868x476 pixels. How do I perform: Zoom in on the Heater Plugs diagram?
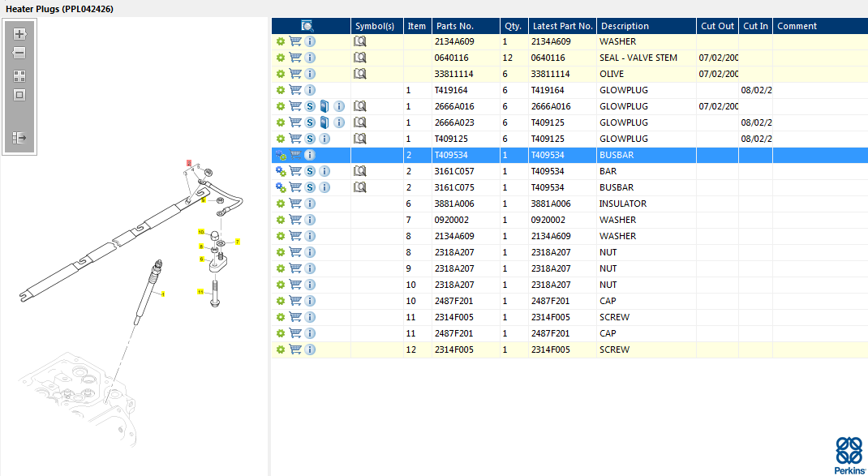coord(19,34)
